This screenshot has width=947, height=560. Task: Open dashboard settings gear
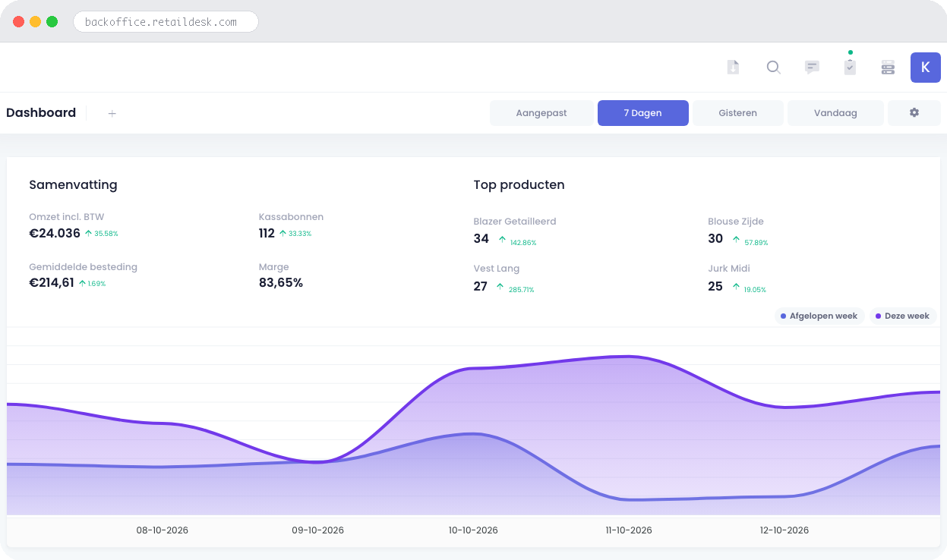(x=914, y=113)
